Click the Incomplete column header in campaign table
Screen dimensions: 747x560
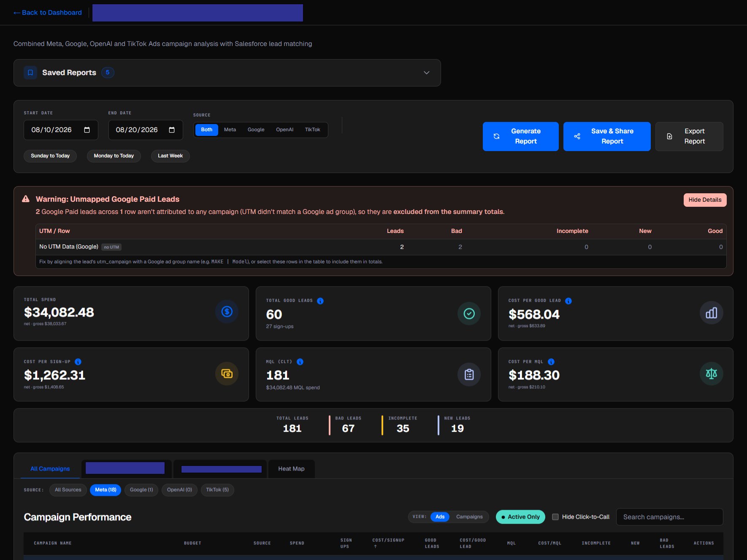pos(596,543)
